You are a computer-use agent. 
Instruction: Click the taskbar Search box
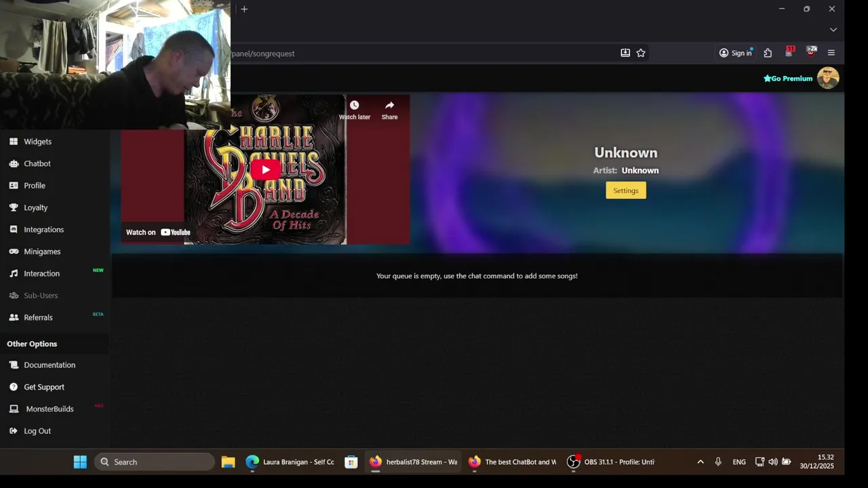(x=155, y=462)
